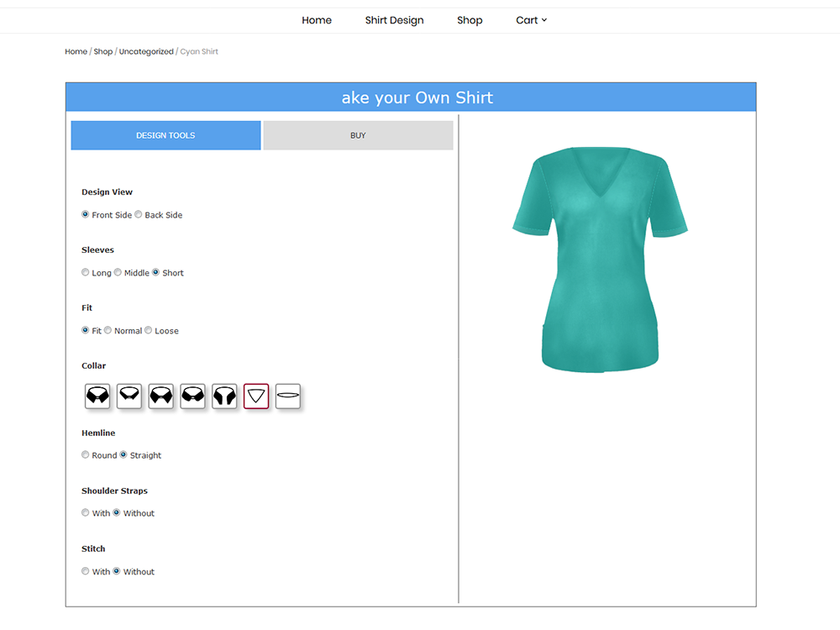Choose the third collar style icon
The height and width of the screenshot is (630, 840).
point(160,396)
